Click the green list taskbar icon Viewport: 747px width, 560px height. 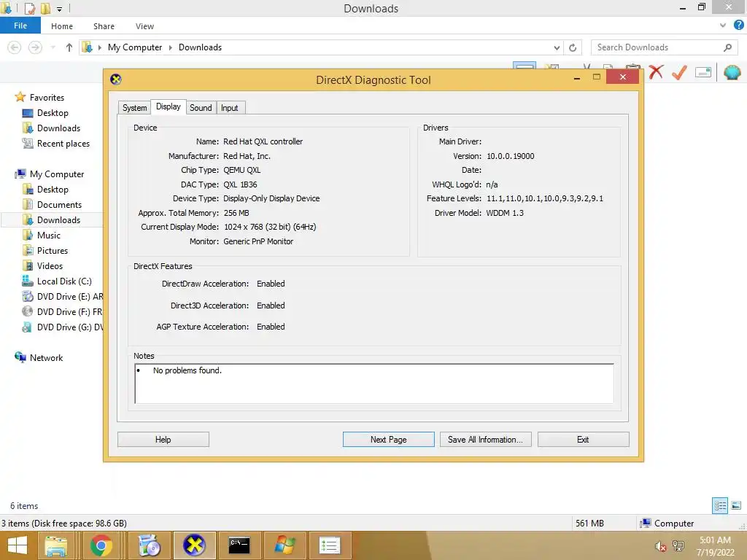point(330,545)
